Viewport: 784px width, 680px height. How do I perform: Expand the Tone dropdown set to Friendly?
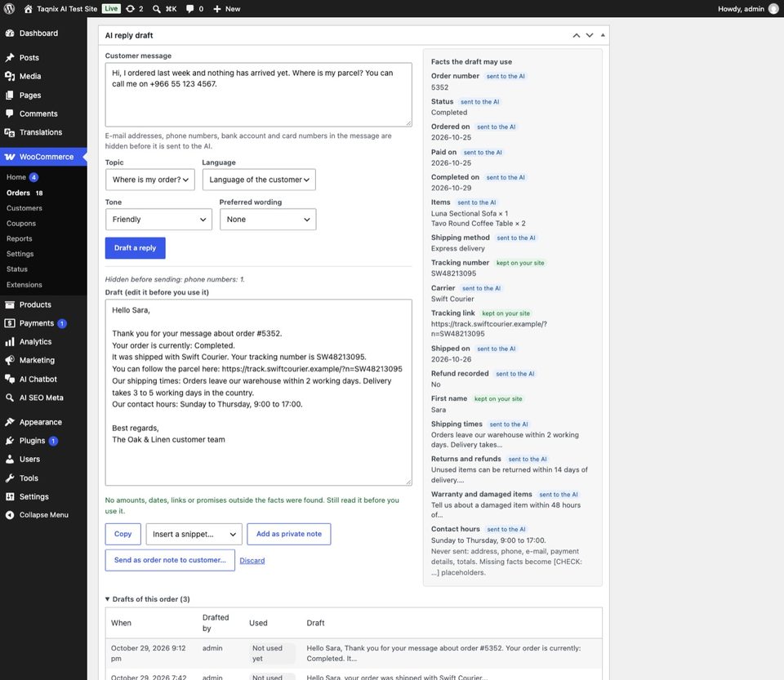[x=158, y=220]
